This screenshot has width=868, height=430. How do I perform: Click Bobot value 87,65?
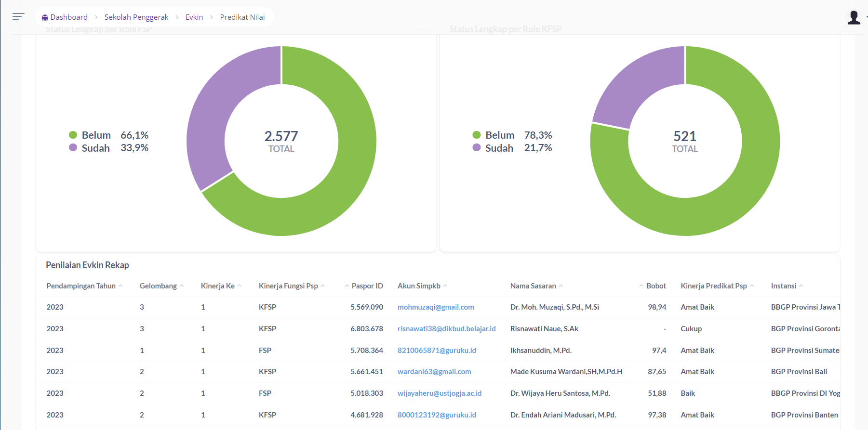point(657,372)
